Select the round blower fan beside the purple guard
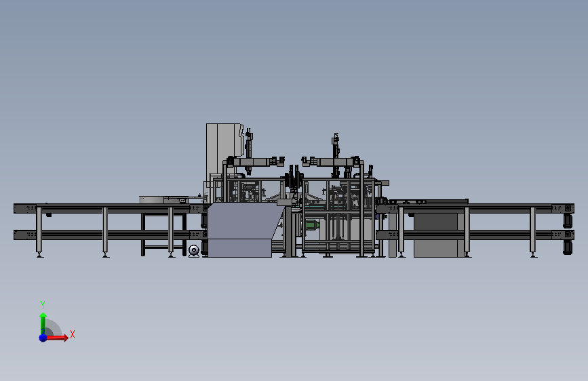 [x=194, y=250]
